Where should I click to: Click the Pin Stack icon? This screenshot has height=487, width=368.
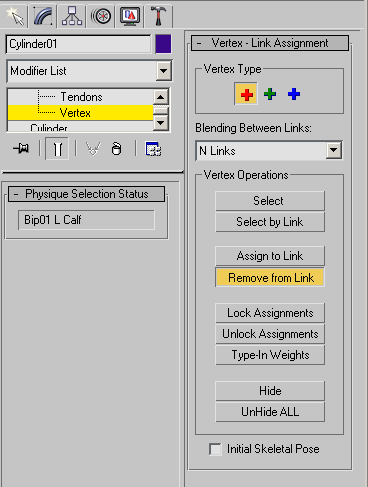coord(21,148)
